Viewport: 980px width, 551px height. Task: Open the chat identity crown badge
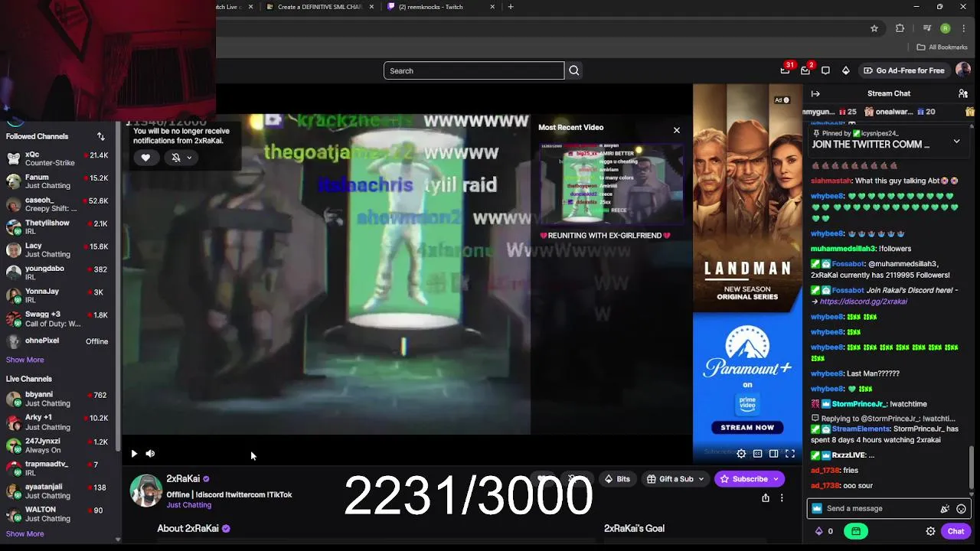pyautogui.click(x=817, y=509)
